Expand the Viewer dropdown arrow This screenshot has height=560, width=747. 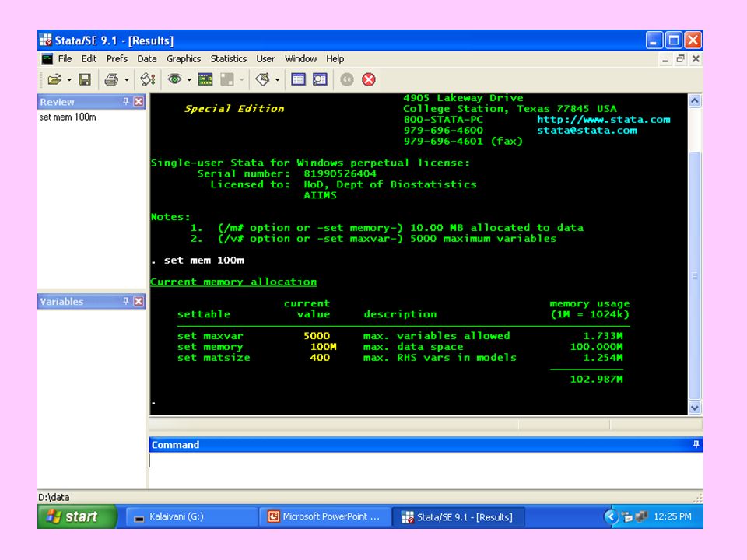189,80
